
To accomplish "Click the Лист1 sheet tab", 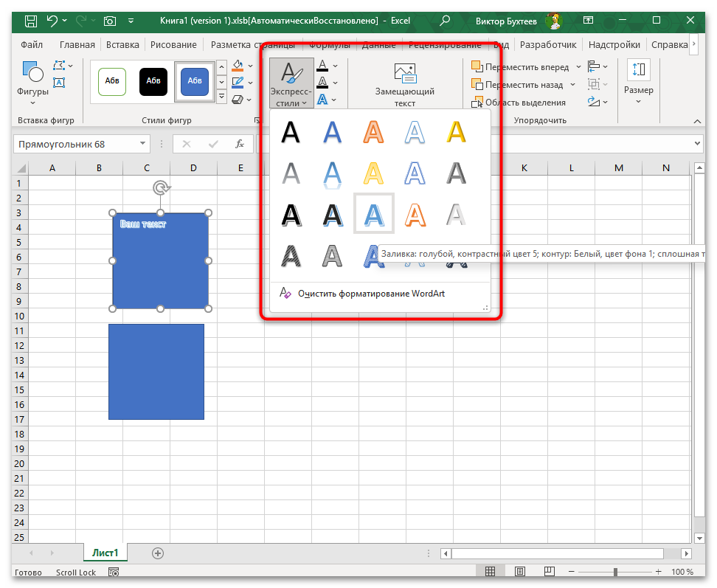I will [x=105, y=553].
